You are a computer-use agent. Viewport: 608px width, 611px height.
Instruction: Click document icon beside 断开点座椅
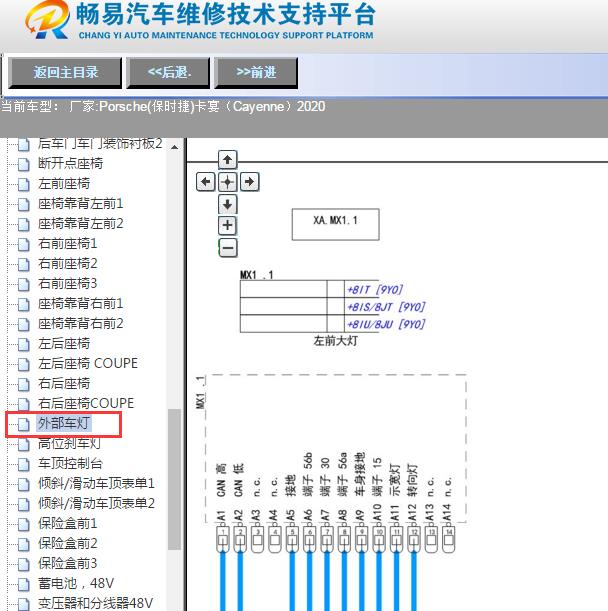(x=24, y=164)
